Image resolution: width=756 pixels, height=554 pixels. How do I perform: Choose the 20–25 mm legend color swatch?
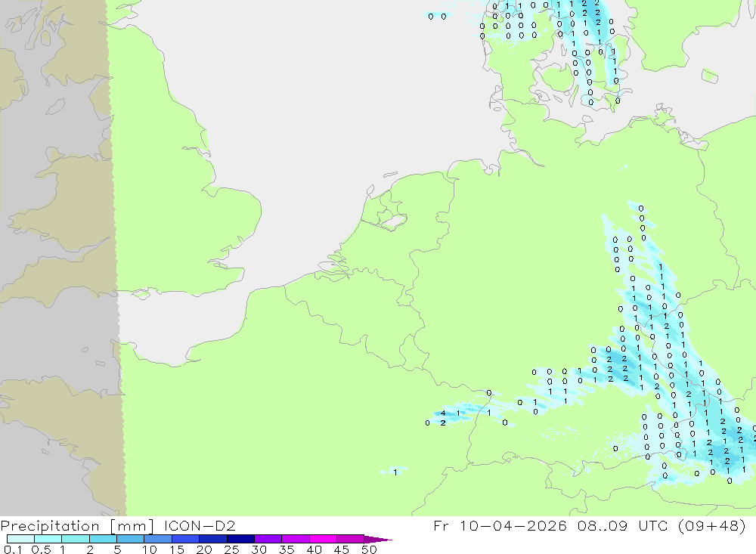[212, 539]
